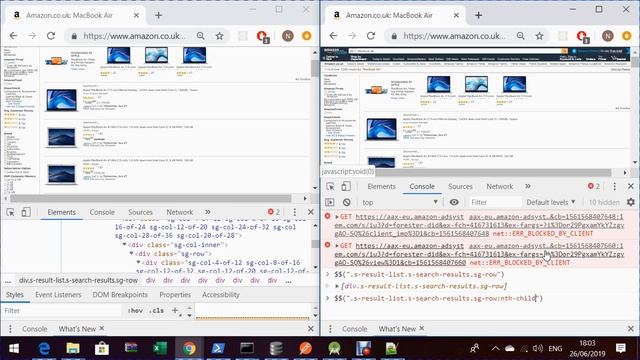Switch to Sources tab in left DevTools

click(x=140, y=212)
